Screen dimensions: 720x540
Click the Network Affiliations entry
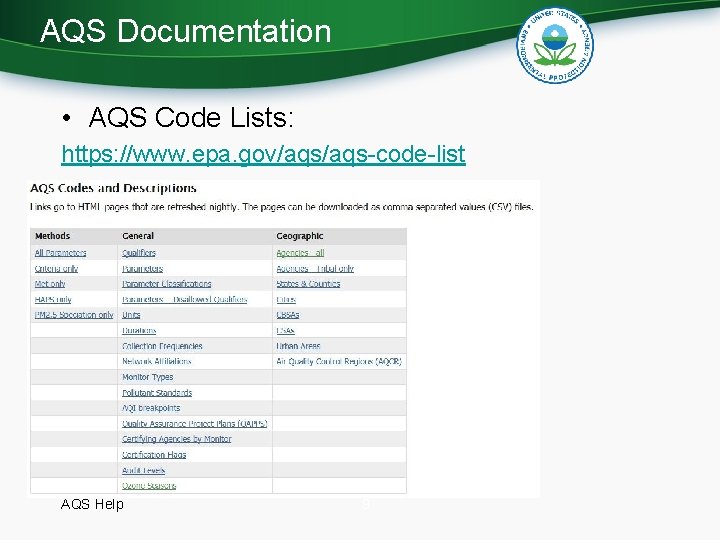click(157, 361)
